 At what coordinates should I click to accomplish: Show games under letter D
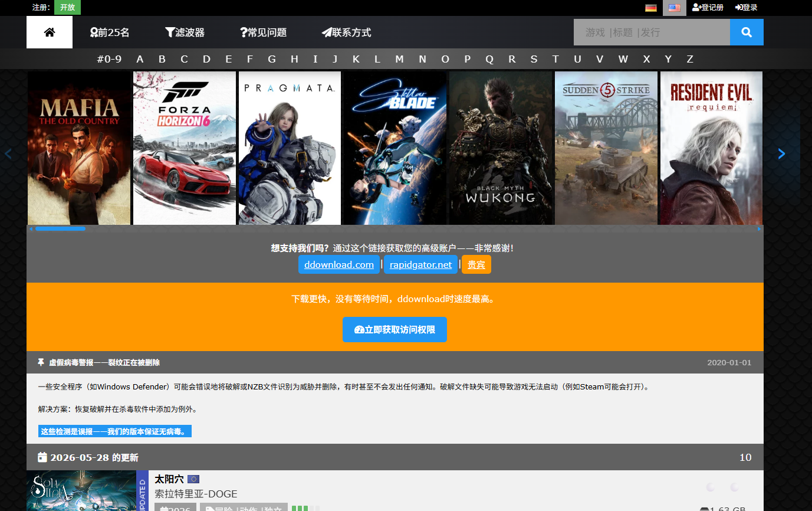[206, 59]
